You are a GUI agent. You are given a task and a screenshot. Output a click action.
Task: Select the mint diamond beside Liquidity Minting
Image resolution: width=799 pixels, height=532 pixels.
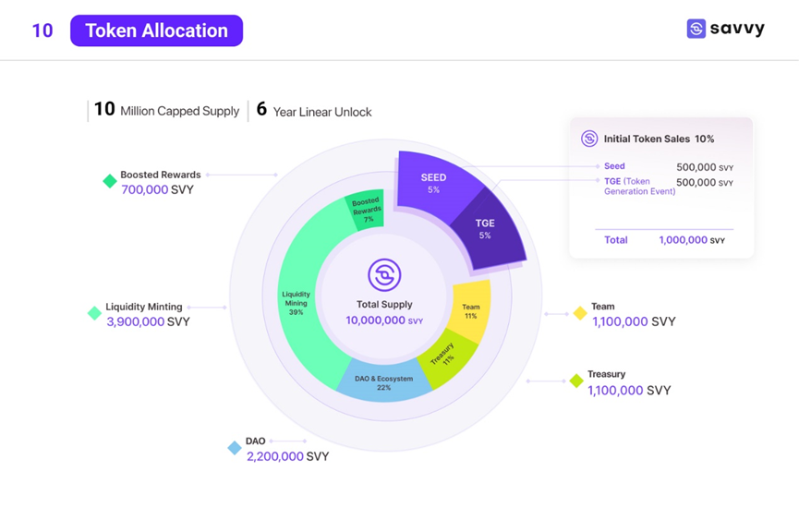coord(94,313)
